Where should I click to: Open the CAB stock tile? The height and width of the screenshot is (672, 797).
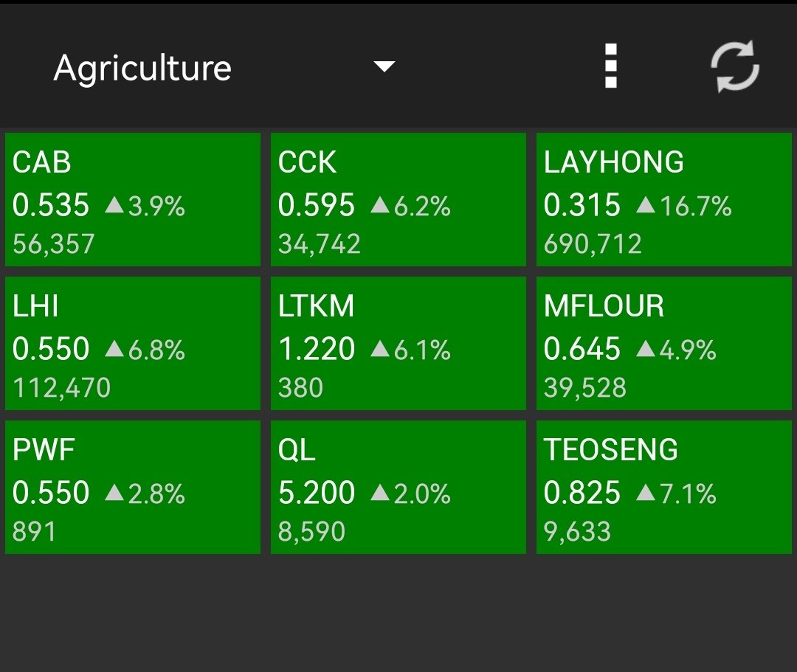(133, 200)
